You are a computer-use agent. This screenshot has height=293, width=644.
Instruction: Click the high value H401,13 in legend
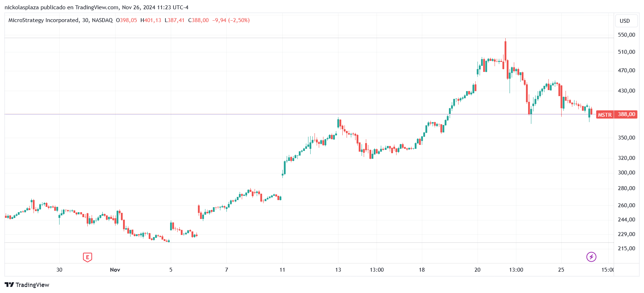(151, 20)
